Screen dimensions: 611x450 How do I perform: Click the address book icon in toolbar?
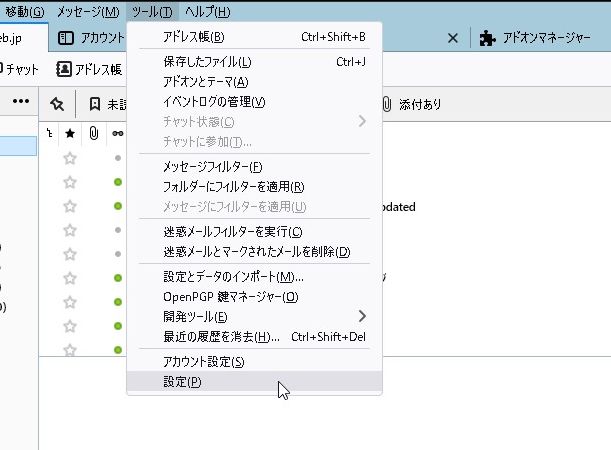[x=64, y=69]
